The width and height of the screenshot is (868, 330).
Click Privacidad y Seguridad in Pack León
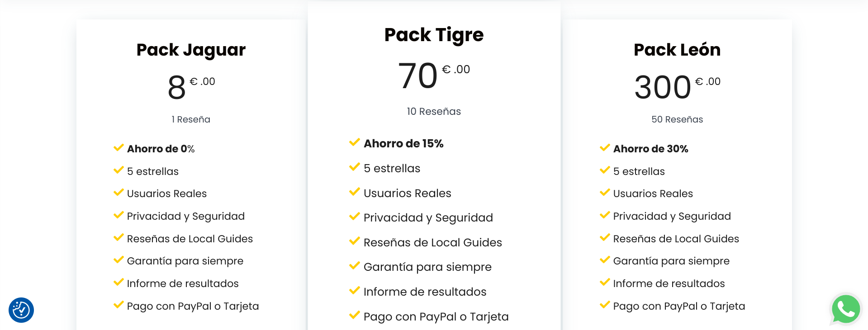[672, 216]
